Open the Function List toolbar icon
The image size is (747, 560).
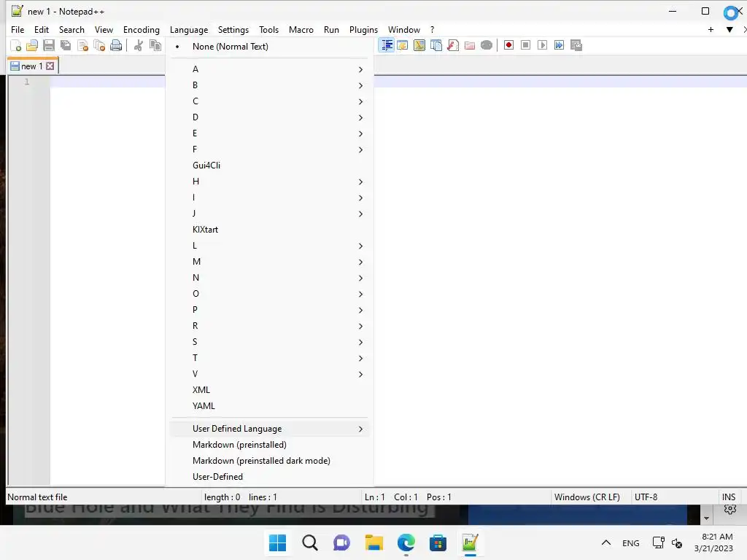click(452, 45)
